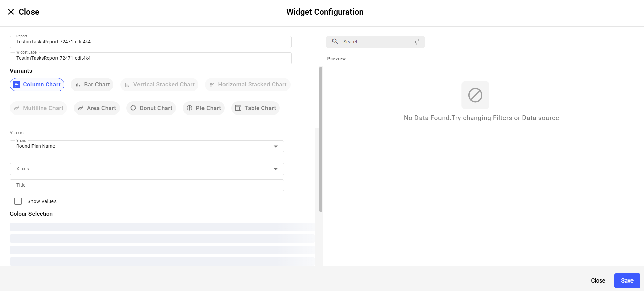Image resolution: width=644 pixels, height=291 pixels.
Task: Choose the Vertical Stacked Chart option
Action: coord(159,85)
